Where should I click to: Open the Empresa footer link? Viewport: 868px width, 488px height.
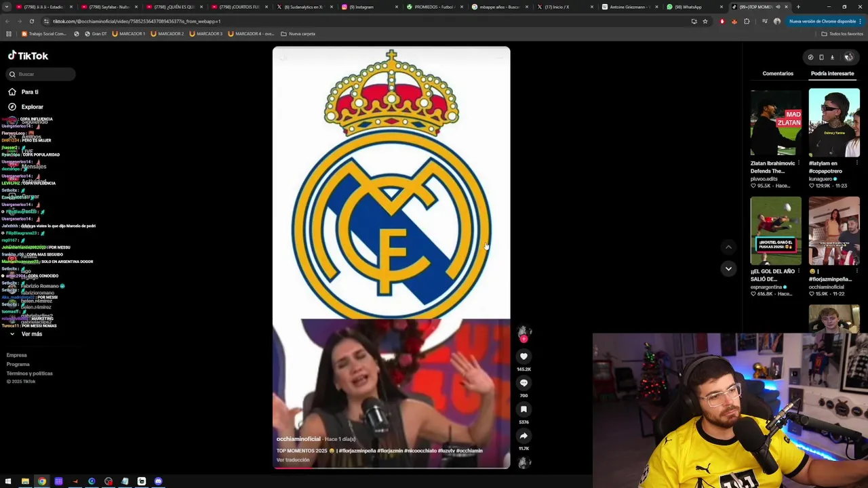point(17,355)
